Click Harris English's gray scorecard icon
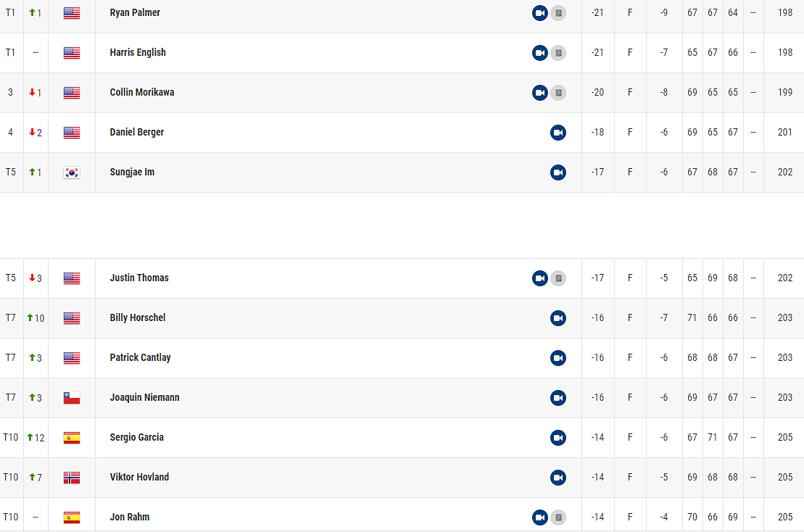Screen dimensions: 804x532 pyautogui.click(x=558, y=53)
